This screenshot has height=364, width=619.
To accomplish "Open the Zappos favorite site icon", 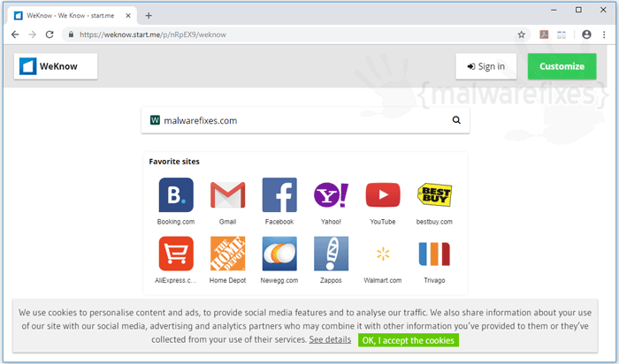I will point(331,254).
